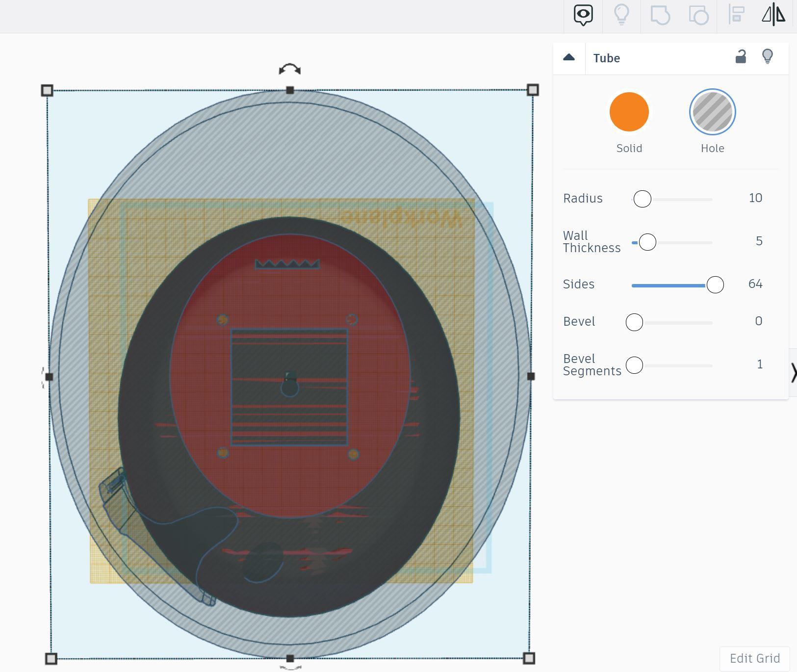Screen dimensions: 797x672
Task: Click the Radius value 10
Action: coord(755,198)
